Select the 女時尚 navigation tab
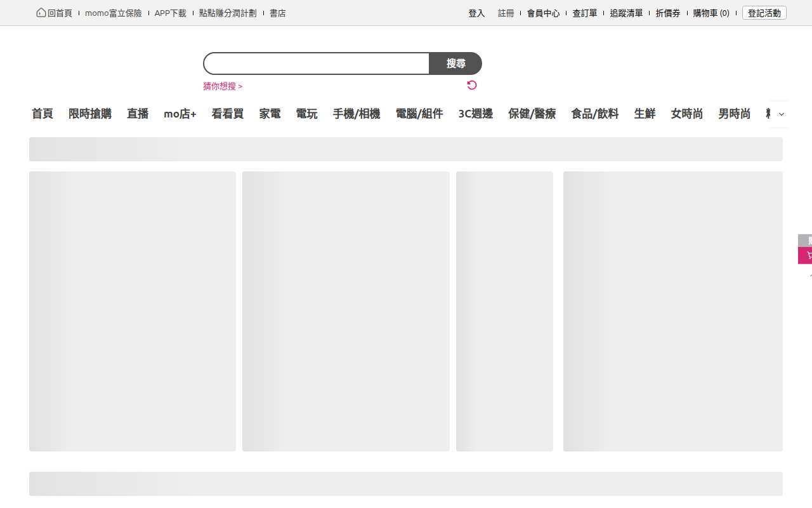This screenshot has height=508, width=812. pyautogui.click(x=687, y=114)
